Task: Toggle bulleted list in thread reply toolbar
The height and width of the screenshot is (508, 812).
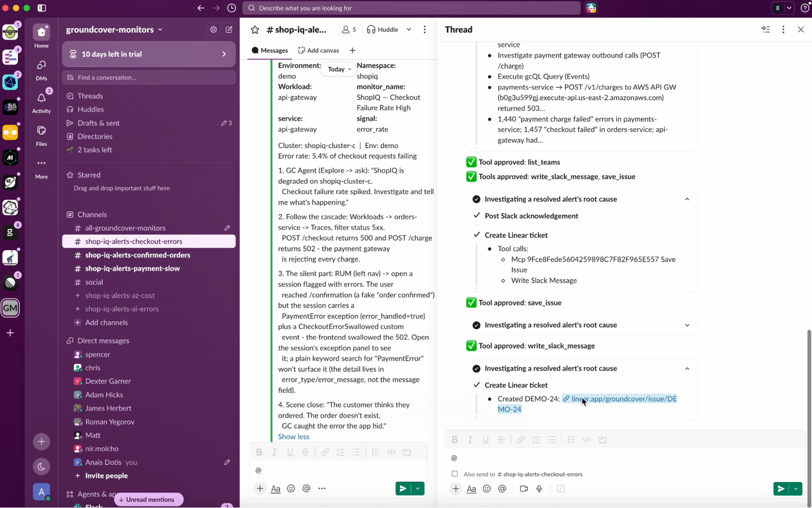Action: (552, 440)
